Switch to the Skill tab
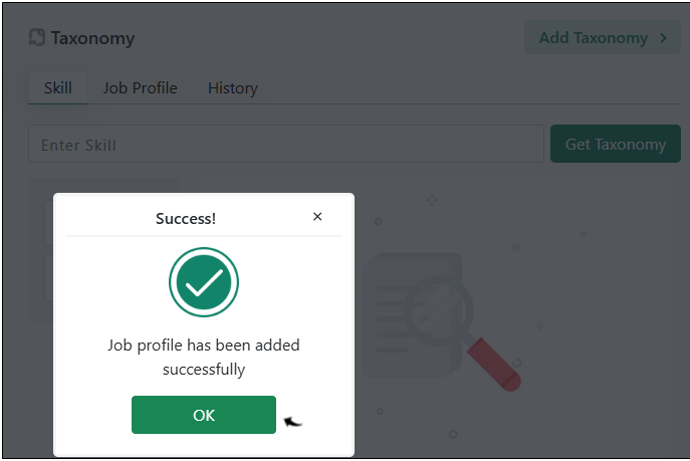 58,88
